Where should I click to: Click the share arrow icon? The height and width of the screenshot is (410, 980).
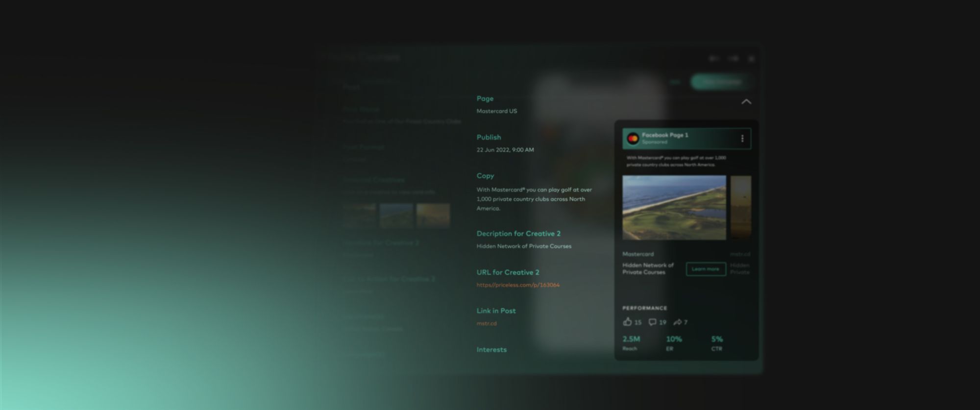point(677,322)
